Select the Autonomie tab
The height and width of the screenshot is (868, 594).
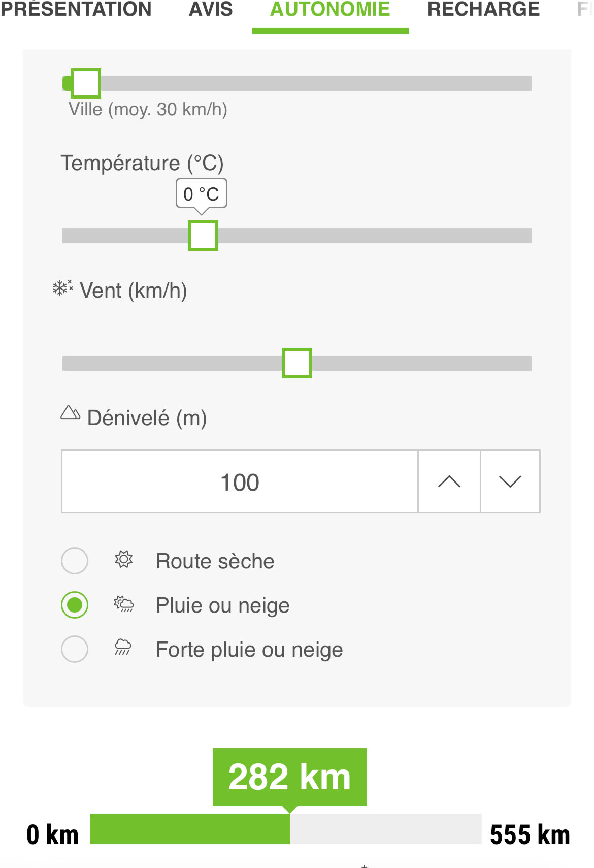(x=330, y=9)
